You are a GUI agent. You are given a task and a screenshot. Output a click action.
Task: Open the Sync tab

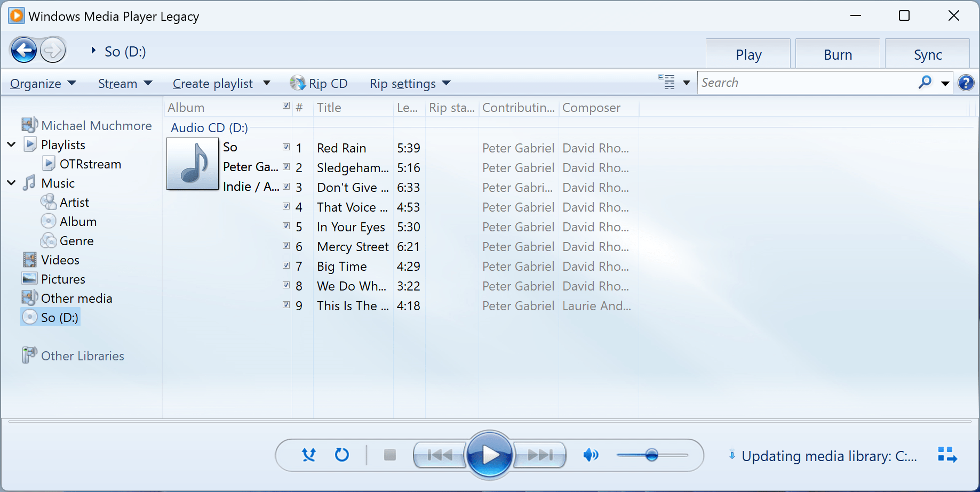click(927, 54)
